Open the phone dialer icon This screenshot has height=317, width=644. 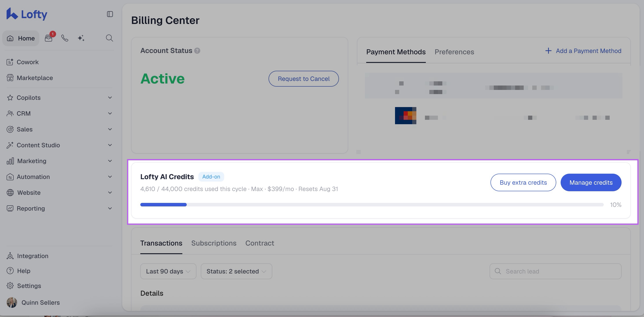click(65, 38)
